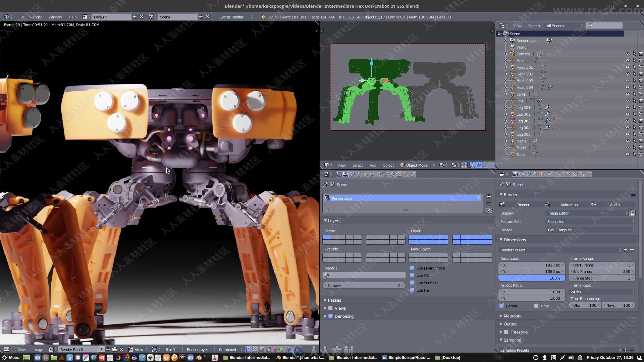Click the Object Mode dropdown selector
The image size is (644, 362).
pyautogui.click(x=417, y=165)
